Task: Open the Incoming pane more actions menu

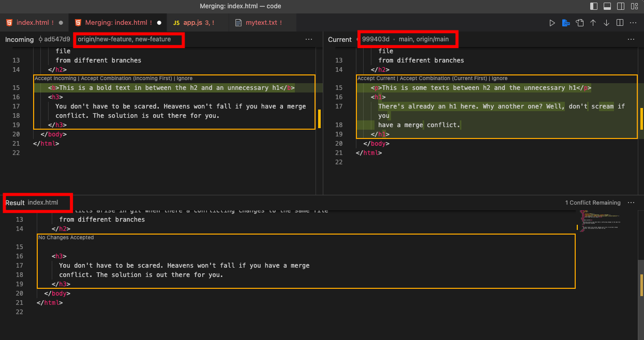Action: pos(309,39)
